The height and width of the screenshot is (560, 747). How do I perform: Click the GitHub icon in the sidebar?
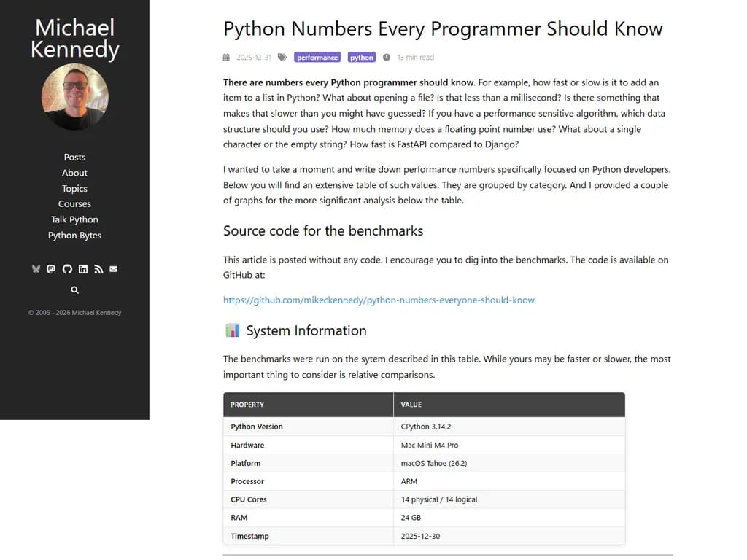(66, 268)
